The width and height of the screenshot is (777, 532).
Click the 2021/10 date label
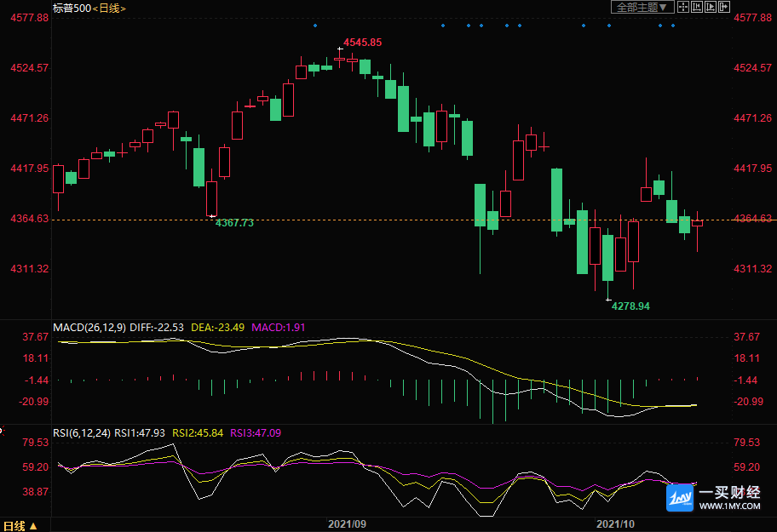pyautogui.click(x=615, y=524)
